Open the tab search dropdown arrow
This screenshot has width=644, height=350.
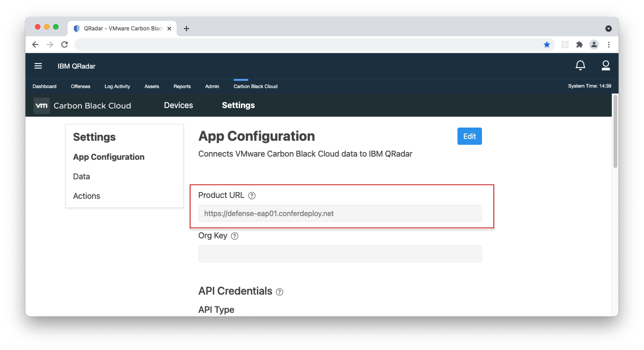(x=609, y=29)
